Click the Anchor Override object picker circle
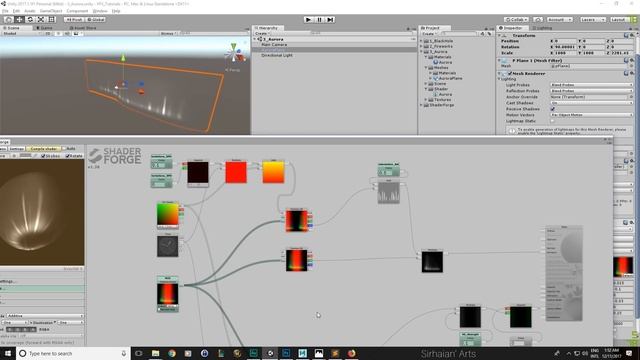Viewport: 640px width, 360px height. click(631, 97)
